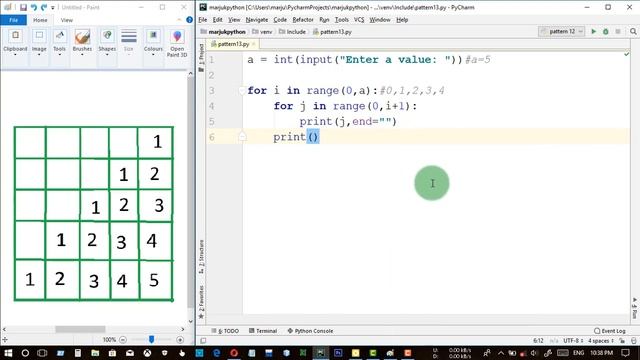Click the Search Everywhere magnifier icon
Viewport: 640px width, 360px height.
point(633,31)
